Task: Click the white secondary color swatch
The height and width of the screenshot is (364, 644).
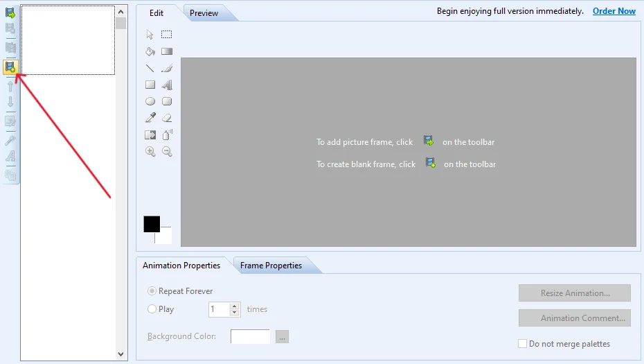Action: [x=166, y=236]
